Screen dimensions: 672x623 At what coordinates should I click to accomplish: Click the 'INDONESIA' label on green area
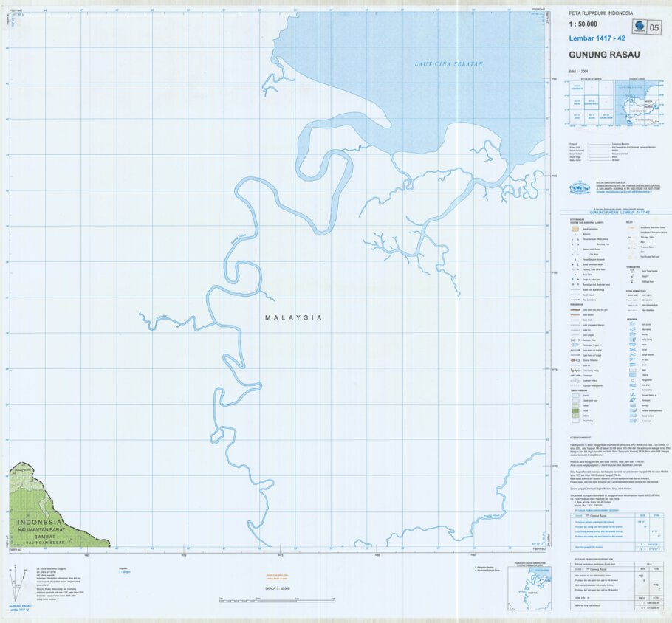(40, 523)
